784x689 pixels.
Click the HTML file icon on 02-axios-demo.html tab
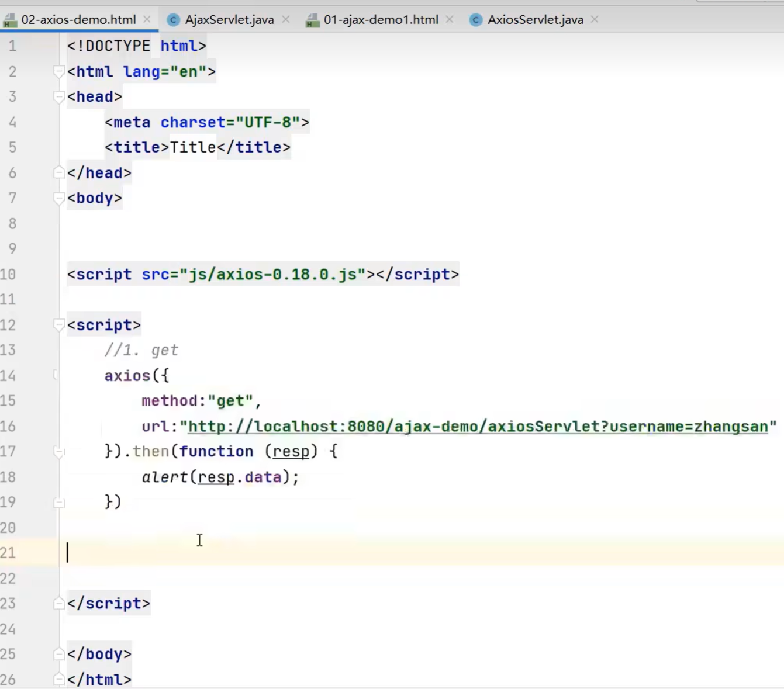[x=10, y=20]
